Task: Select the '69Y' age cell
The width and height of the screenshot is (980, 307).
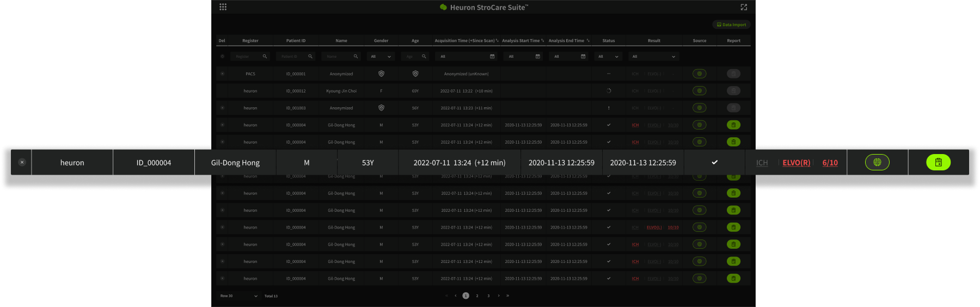Action: pyautogui.click(x=415, y=91)
